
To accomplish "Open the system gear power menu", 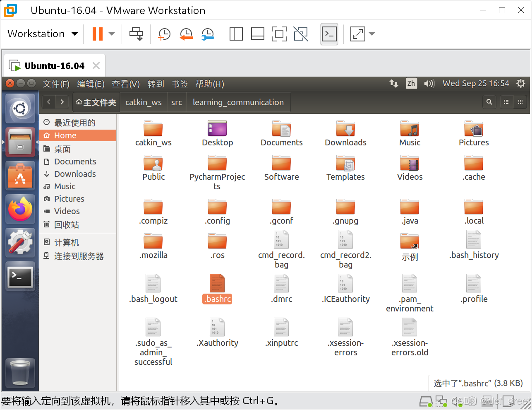I will click(x=521, y=83).
